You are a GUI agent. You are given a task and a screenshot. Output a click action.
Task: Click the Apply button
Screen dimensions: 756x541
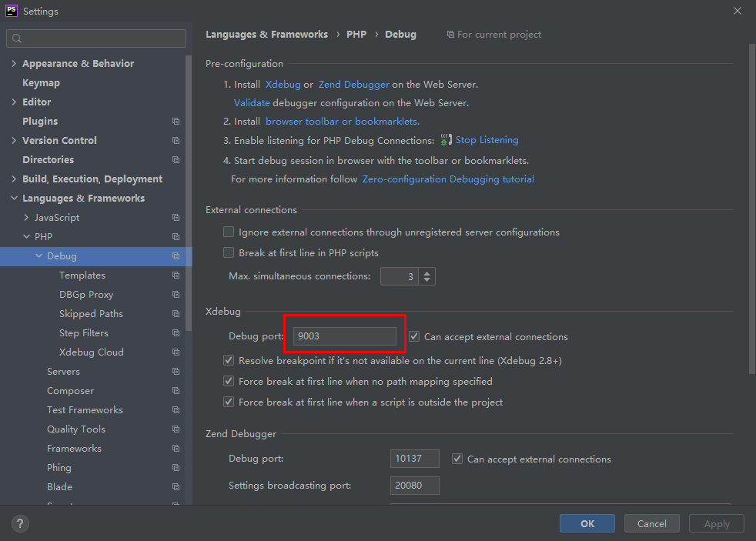coord(717,523)
